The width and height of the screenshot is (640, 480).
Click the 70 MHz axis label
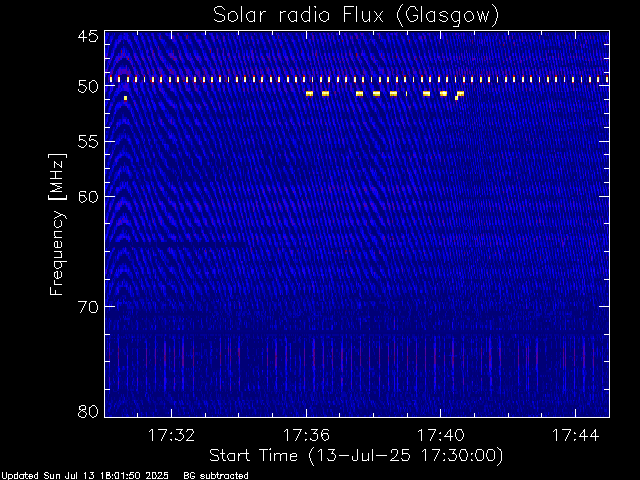click(x=88, y=307)
